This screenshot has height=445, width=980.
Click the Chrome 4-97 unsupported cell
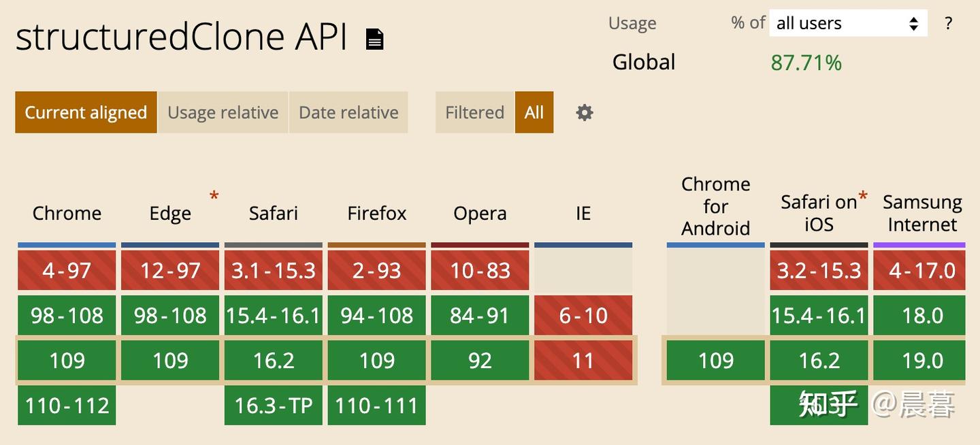[67, 270]
